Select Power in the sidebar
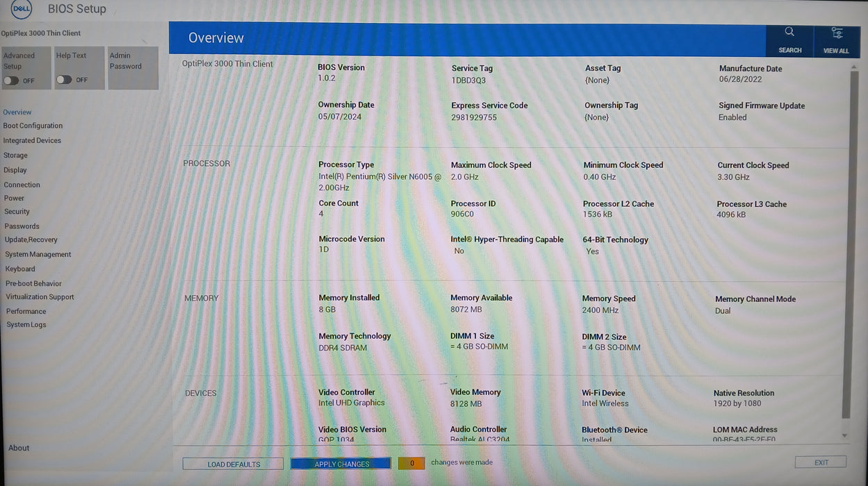The width and height of the screenshot is (868, 486). 14,198
